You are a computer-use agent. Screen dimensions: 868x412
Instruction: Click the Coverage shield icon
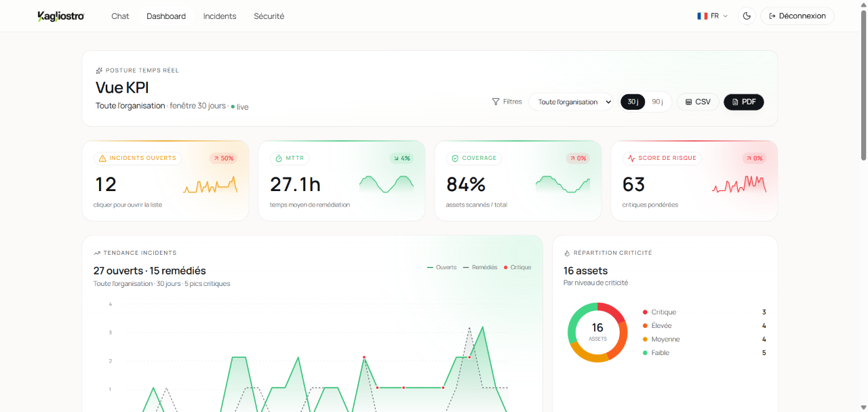[x=455, y=158]
